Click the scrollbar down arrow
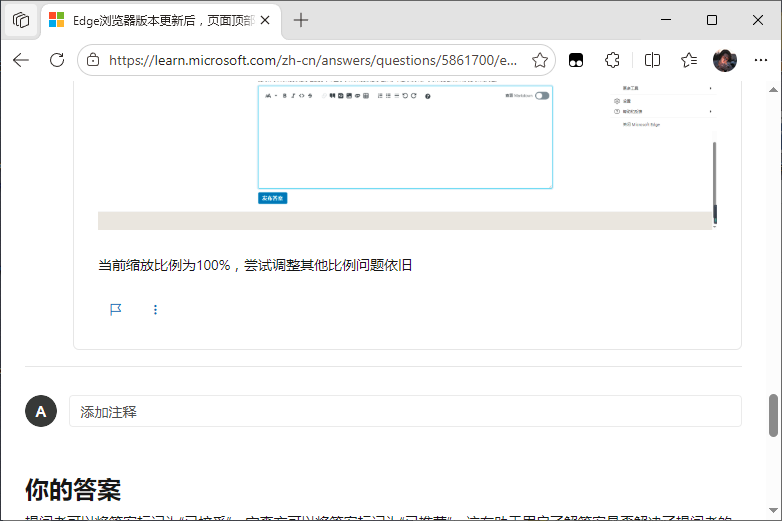The image size is (782, 521). [774, 511]
